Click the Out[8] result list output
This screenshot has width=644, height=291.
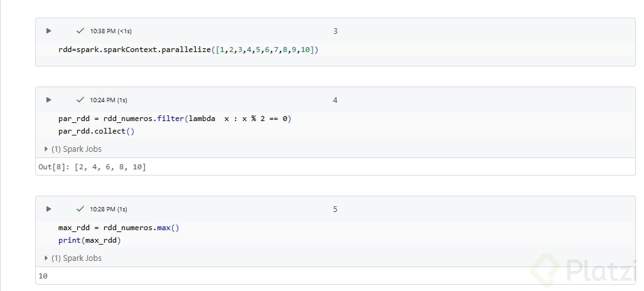pyautogui.click(x=92, y=167)
